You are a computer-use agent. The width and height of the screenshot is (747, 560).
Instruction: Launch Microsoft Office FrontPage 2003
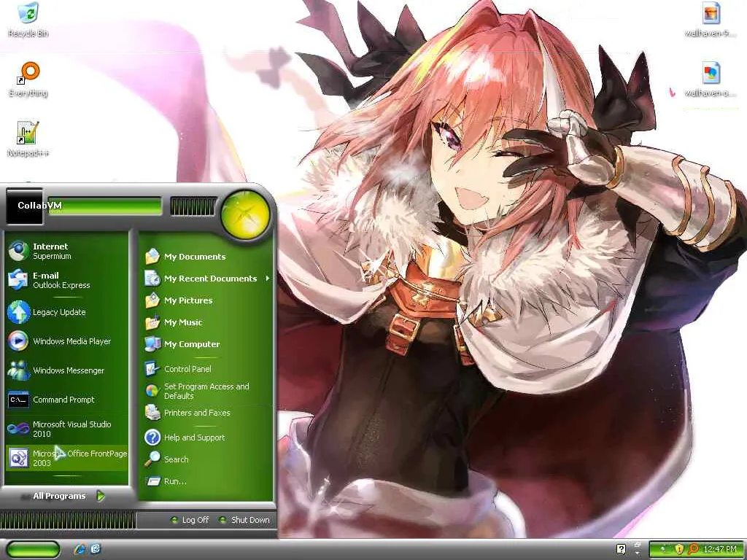click(66, 458)
